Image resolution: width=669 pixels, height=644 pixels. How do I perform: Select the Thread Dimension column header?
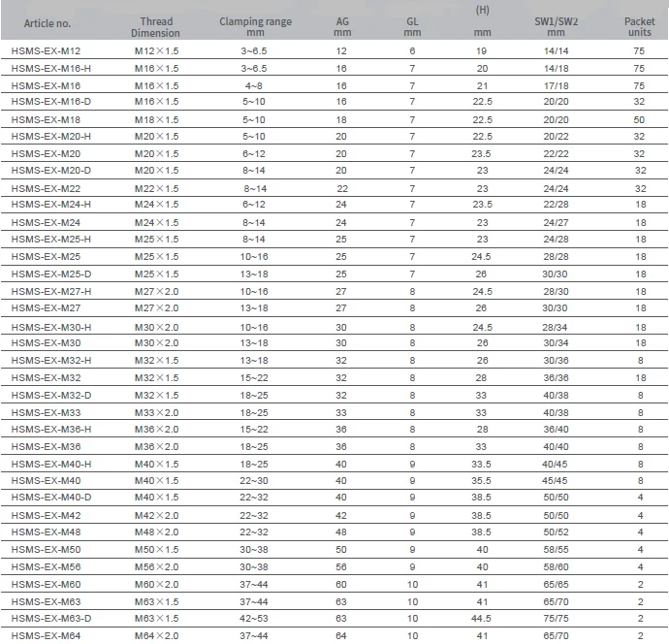tap(156, 27)
